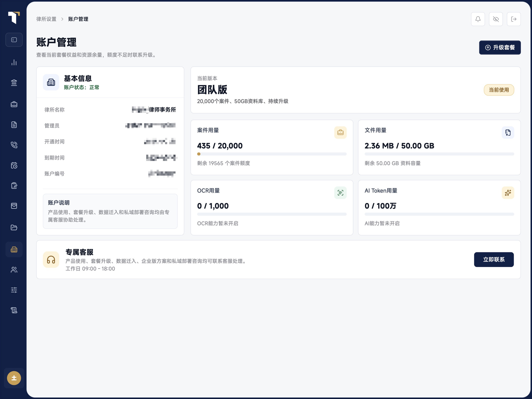This screenshot has width=532, height=399.
Task: Open the cases briefcase sidebar icon
Action: [14, 104]
